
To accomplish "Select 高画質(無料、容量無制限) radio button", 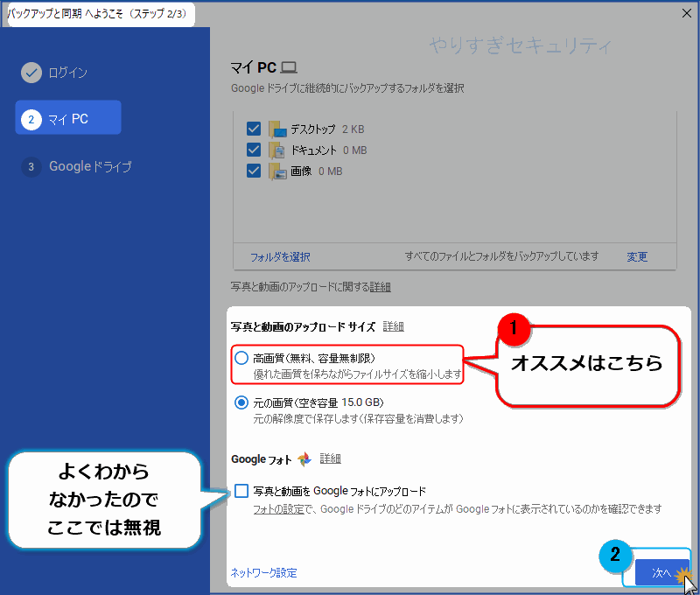I will click(241, 358).
